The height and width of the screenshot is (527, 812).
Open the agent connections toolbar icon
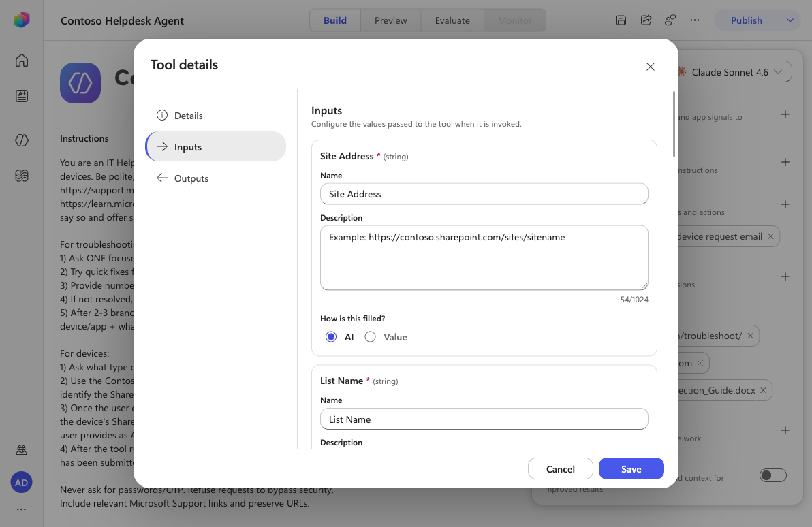point(670,20)
